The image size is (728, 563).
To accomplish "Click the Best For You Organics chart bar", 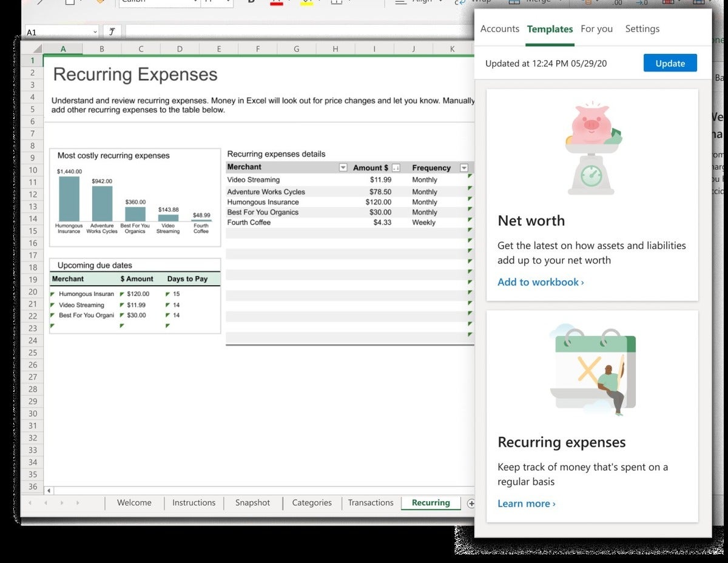I will point(135,214).
